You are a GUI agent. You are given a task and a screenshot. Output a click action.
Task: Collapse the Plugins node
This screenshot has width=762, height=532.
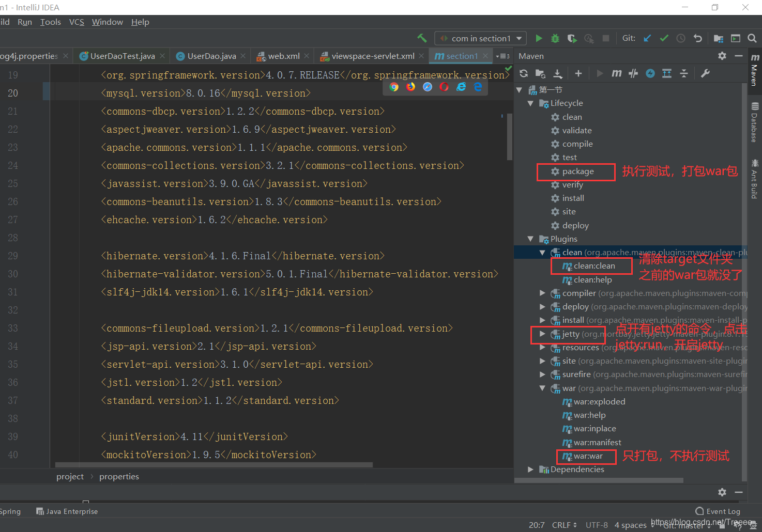point(530,239)
